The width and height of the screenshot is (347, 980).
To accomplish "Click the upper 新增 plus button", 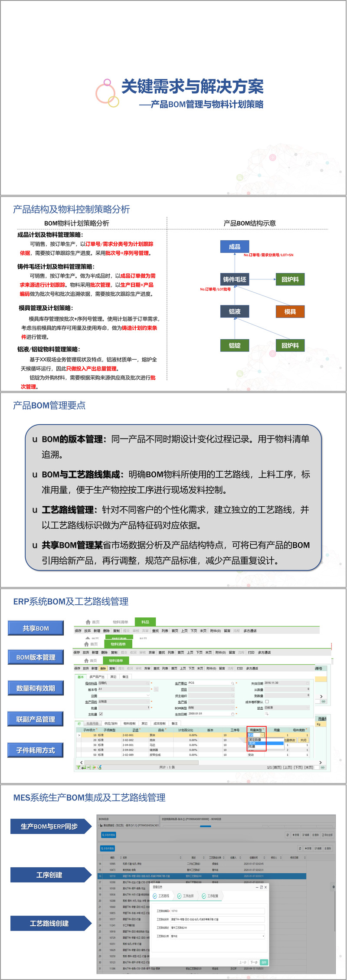I will (295, 835).
